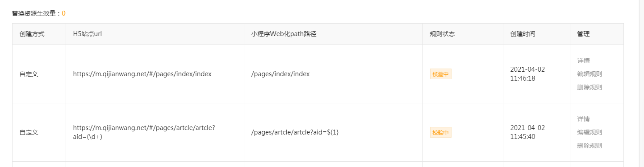Click the H5站点url column header
Viewport: 644px width, 167px height.
click(x=88, y=34)
